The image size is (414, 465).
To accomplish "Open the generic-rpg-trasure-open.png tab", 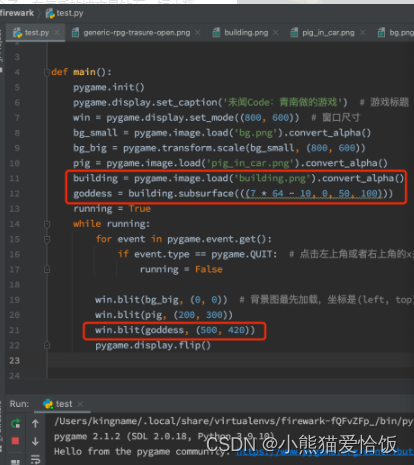I will [x=137, y=33].
